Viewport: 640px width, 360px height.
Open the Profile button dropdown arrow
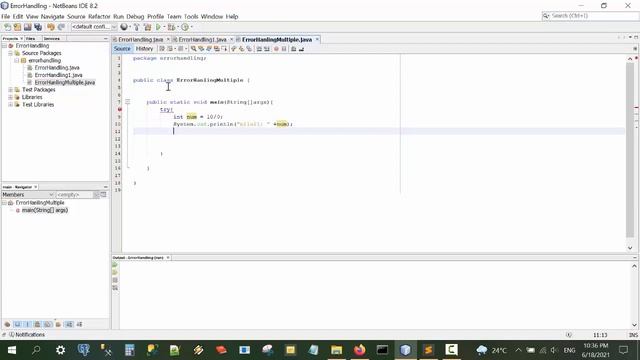[191, 27]
